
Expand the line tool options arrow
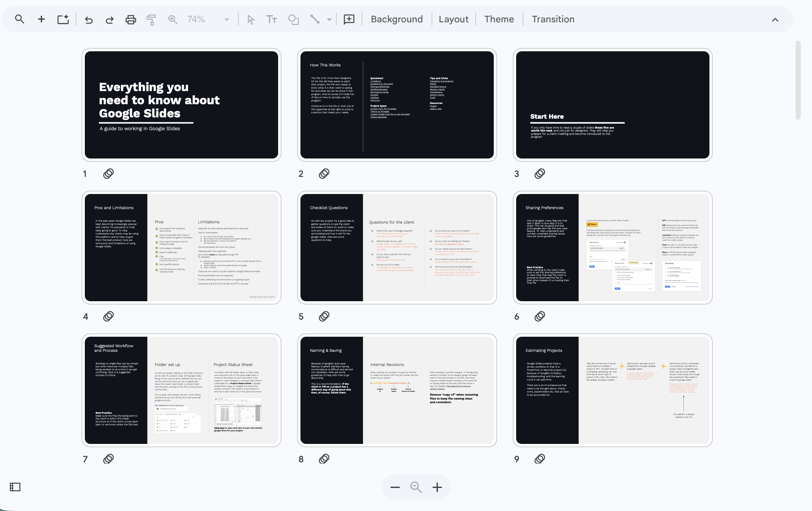point(329,20)
